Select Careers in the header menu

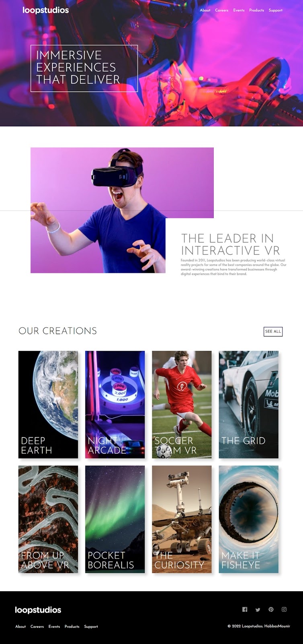pos(222,10)
